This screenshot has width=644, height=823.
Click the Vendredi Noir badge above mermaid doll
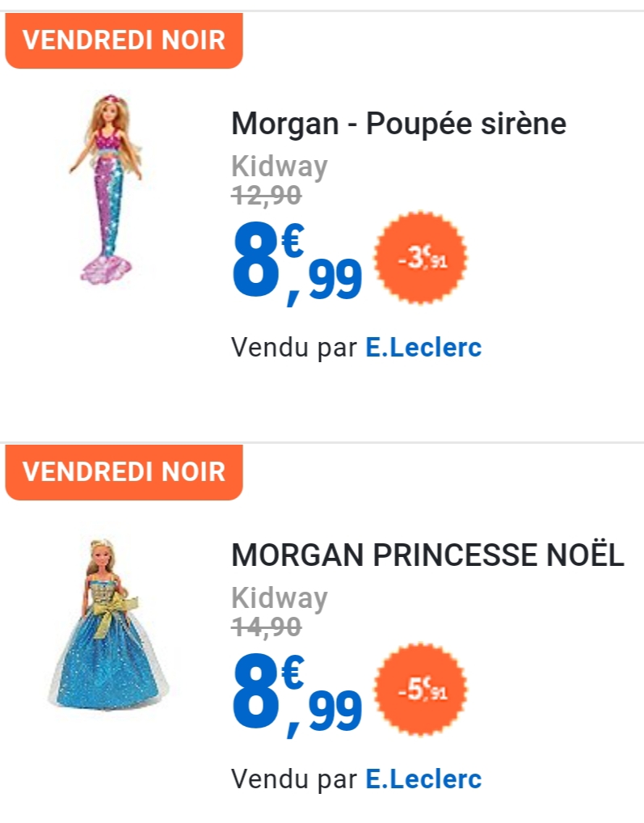click(124, 40)
